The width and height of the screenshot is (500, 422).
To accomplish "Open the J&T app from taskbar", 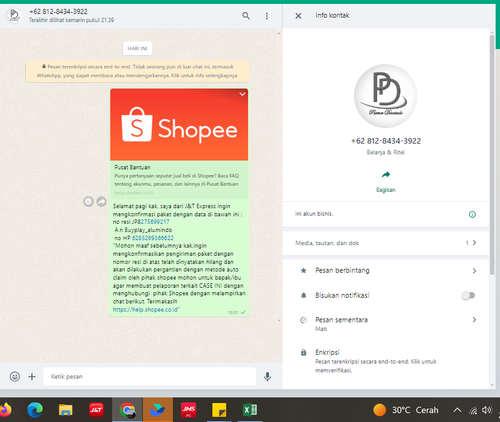I will [96, 410].
